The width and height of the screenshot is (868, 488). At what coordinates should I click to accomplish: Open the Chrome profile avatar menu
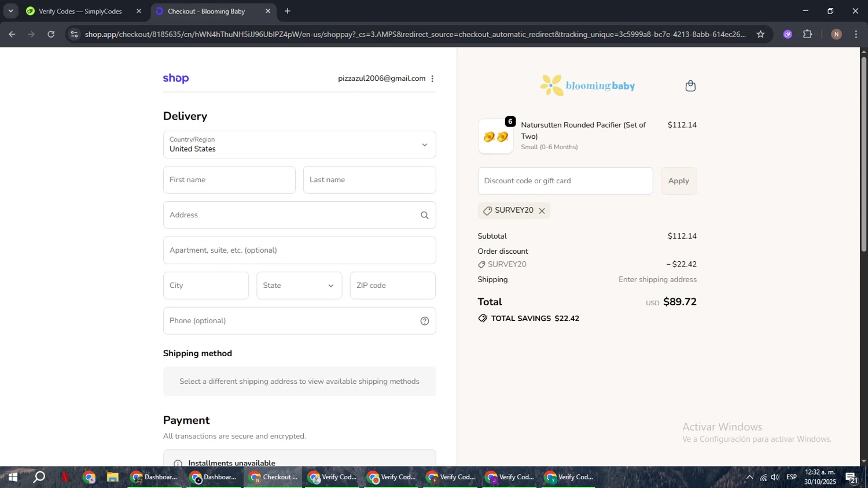(x=836, y=34)
